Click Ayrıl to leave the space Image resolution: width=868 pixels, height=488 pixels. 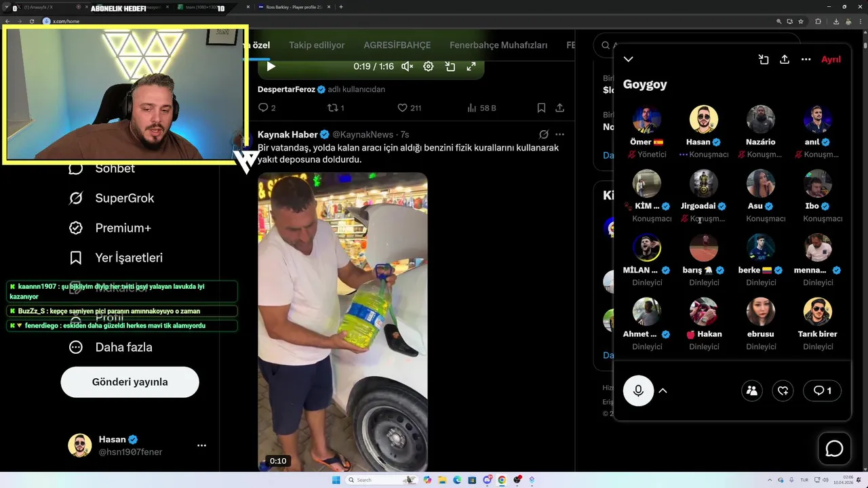[831, 60]
